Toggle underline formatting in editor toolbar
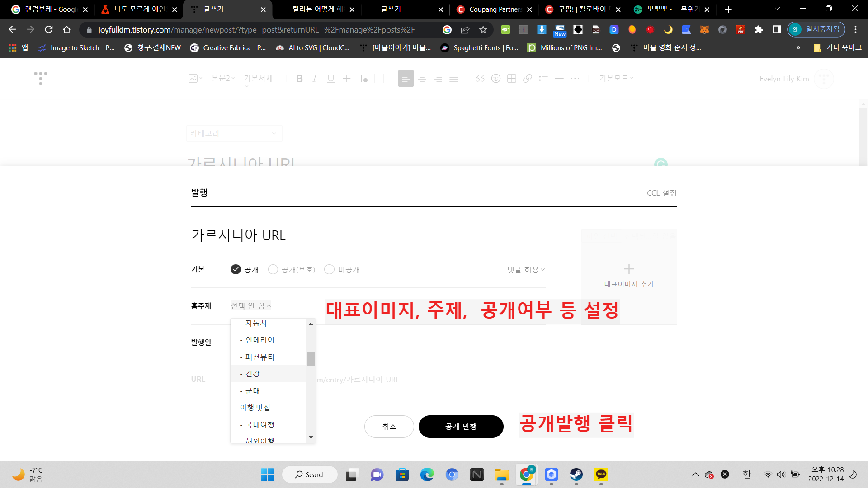The width and height of the screenshot is (868, 488). tap(331, 79)
